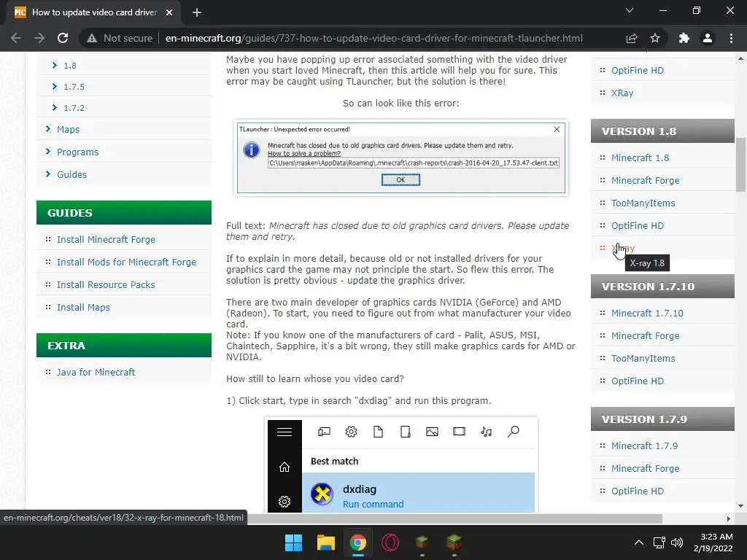Click the URL in the address bar
747x560 pixels.
pos(374,38)
